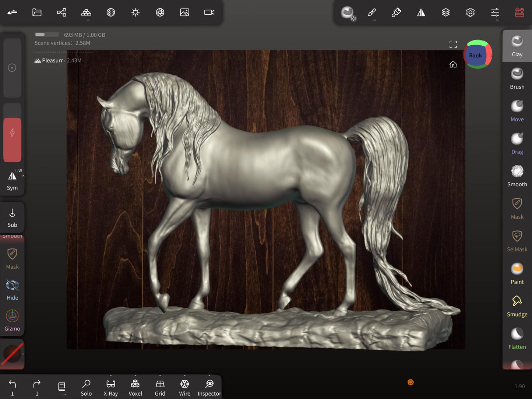Select the Move tool

coord(517,111)
